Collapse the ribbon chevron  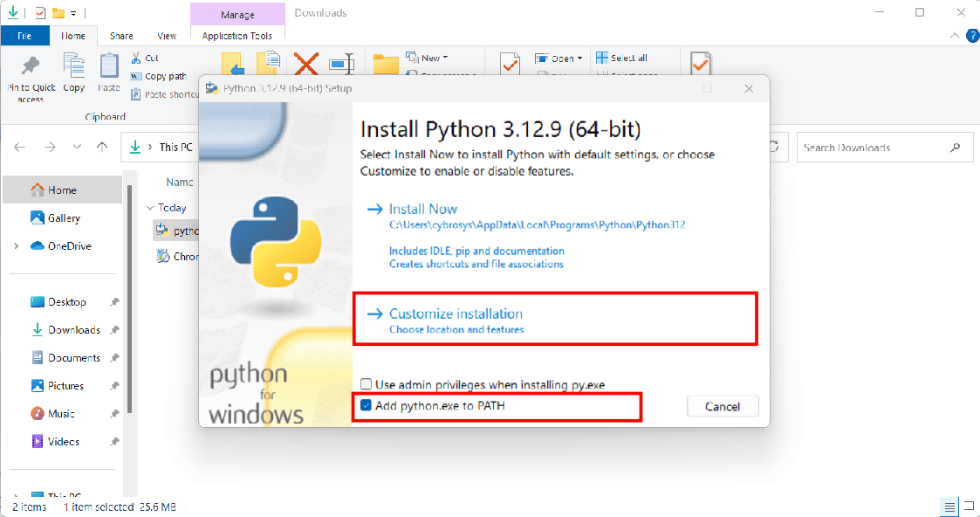pyautogui.click(x=954, y=36)
